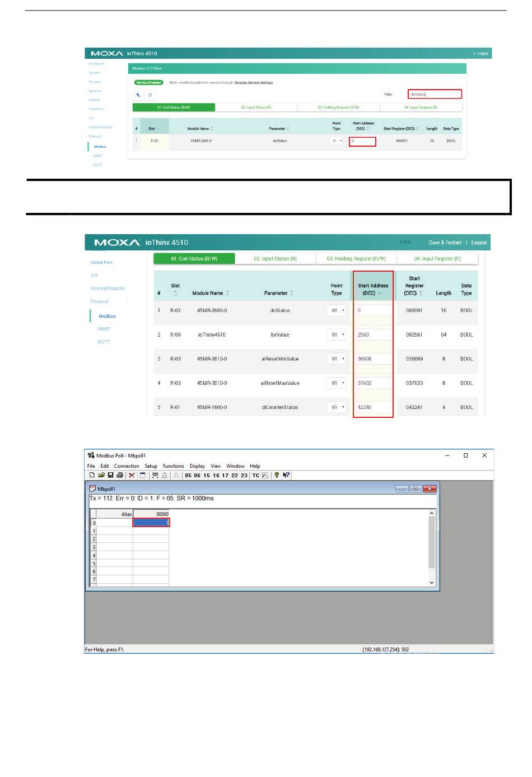Image resolution: width=532 pixels, height=777 pixels.
Task: Switch to 03: Holding Register tab below Save & Restart
Action: click(x=356, y=259)
